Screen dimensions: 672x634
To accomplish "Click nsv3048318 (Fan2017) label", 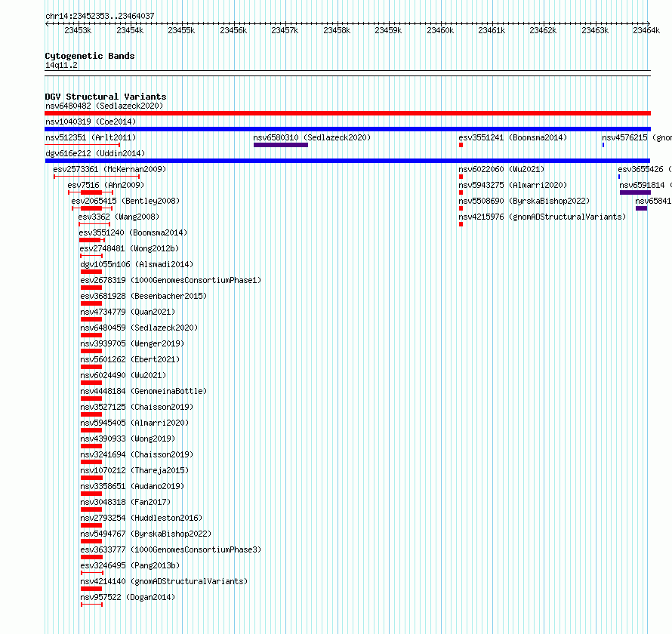I will 125,502.
